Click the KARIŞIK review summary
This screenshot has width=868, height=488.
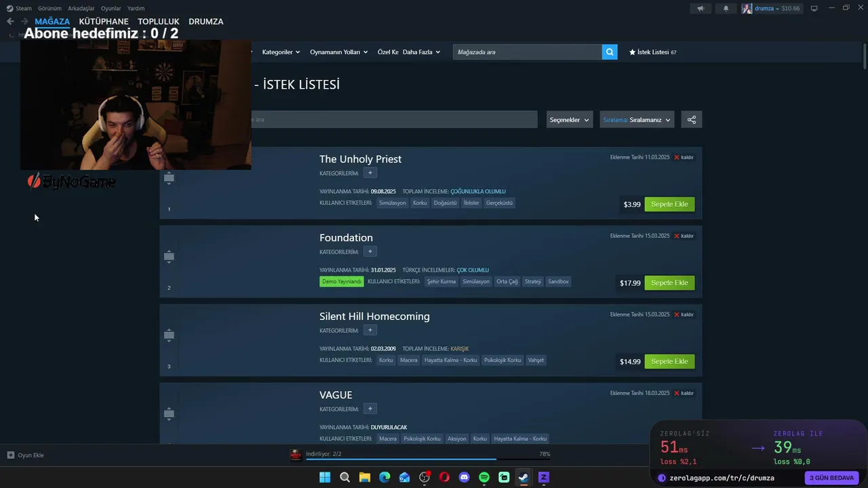click(460, 349)
